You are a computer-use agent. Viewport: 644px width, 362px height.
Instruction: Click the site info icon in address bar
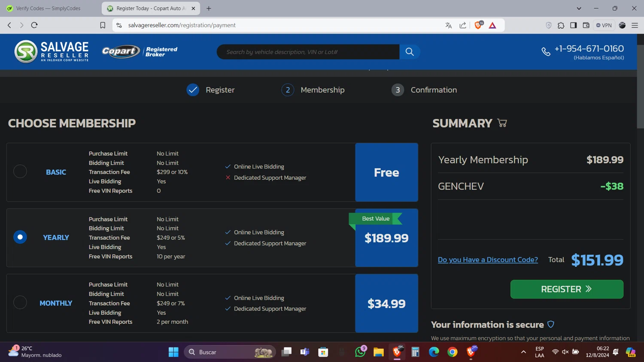point(119,25)
